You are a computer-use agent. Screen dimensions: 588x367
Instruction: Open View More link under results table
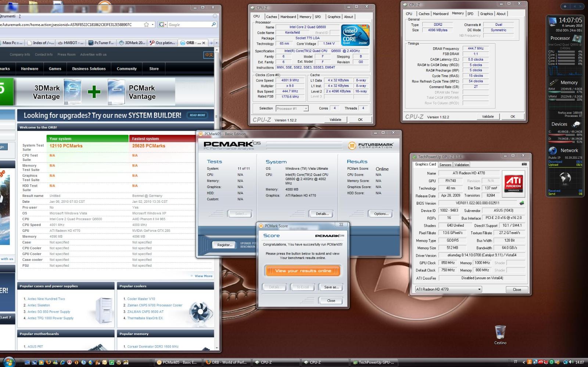204,276
